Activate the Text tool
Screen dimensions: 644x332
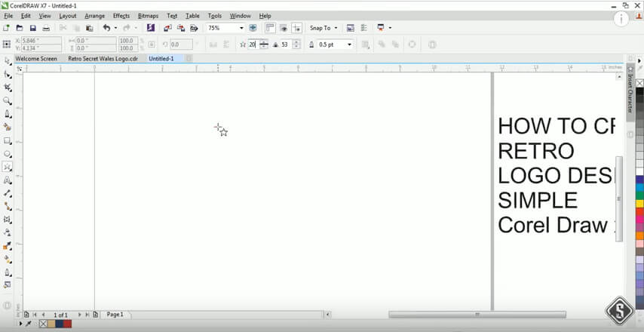(8, 181)
